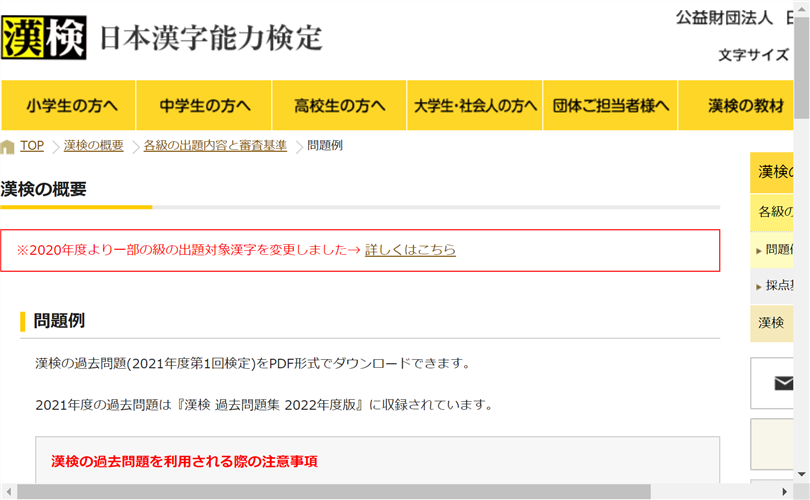Open 中学生の方へ menu
Screen dimensions: 810x500
[204, 105]
